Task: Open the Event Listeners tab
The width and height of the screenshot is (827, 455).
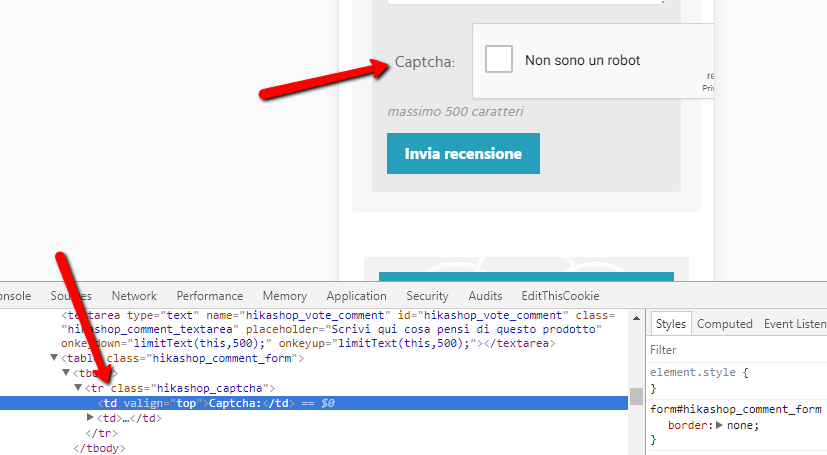Action: pyautogui.click(x=795, y=324)
